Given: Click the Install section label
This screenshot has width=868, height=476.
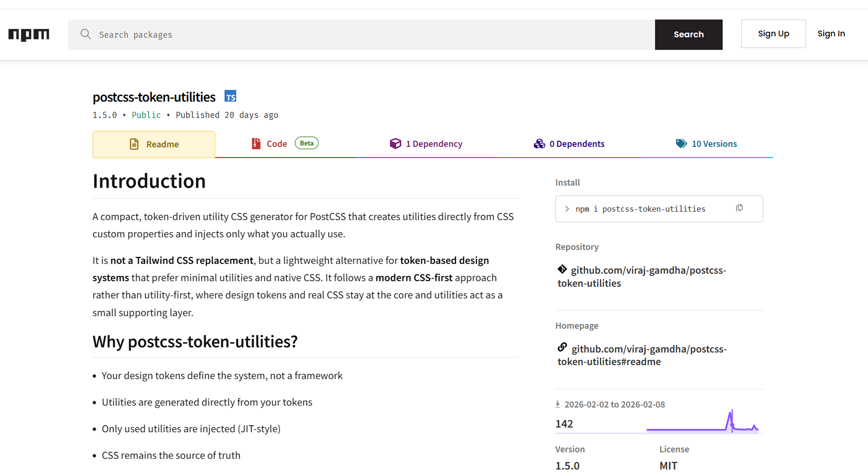Looking at the screenshot, I should point(568,182).
